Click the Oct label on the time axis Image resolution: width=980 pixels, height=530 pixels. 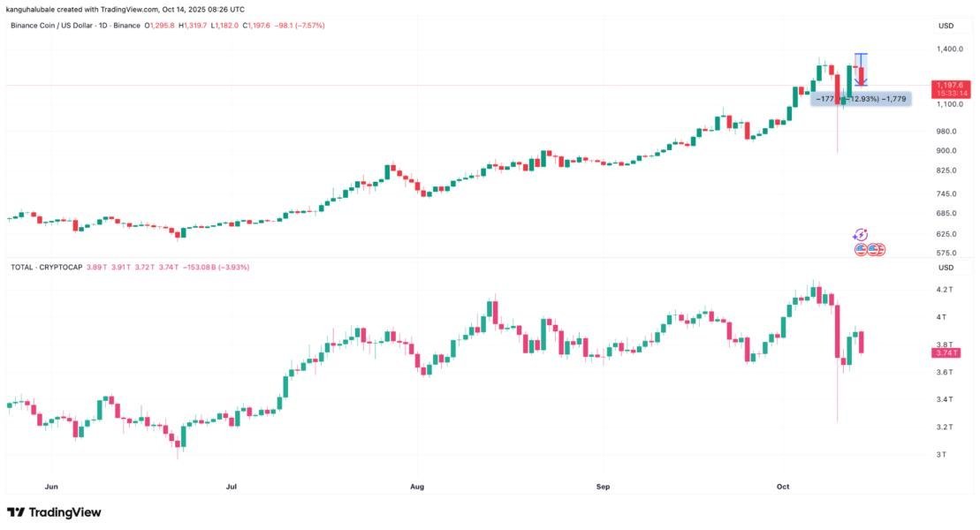pos(782,486)
